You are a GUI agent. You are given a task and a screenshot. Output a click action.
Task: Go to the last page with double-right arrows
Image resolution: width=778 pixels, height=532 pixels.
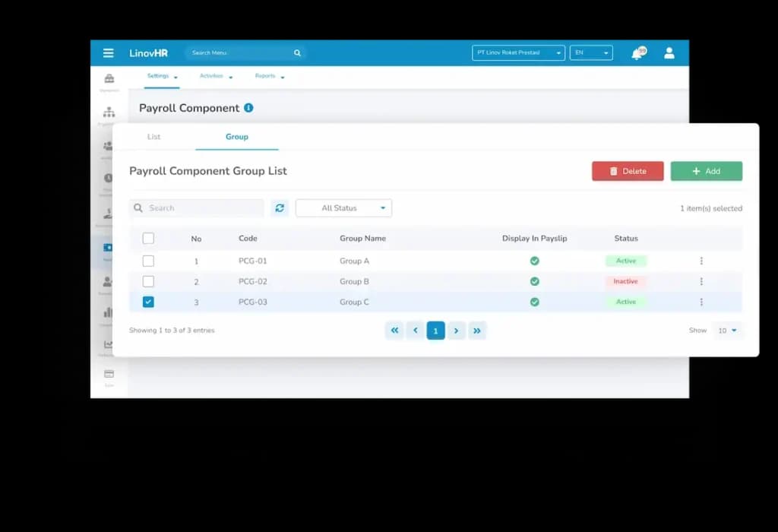click(477, 331)
